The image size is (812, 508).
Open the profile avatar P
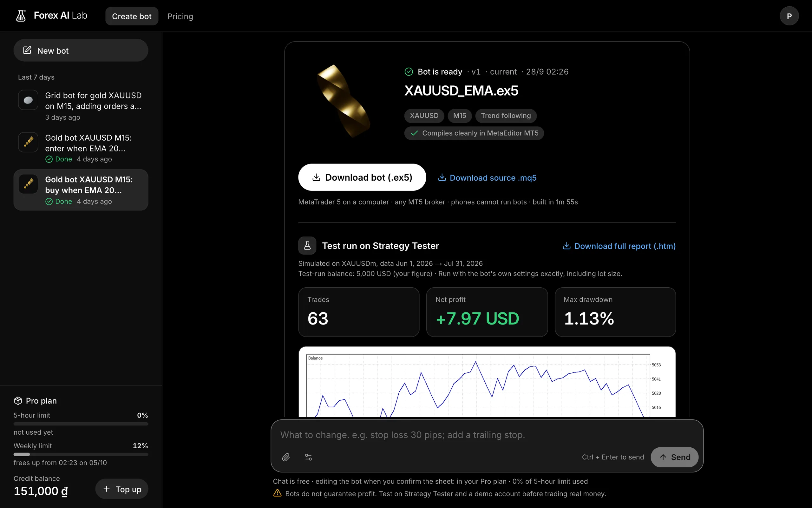pos(789,16)
